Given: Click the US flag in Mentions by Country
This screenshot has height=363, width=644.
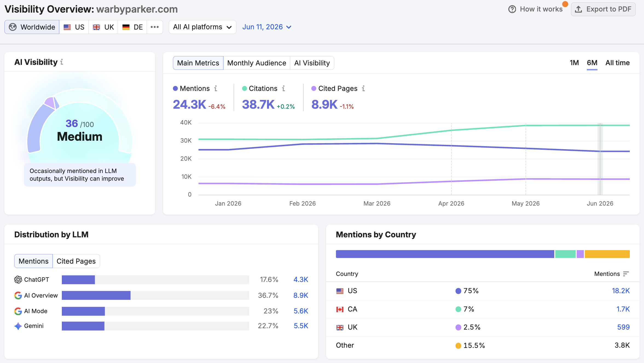Looking at the screenshot, I should 340,291.
